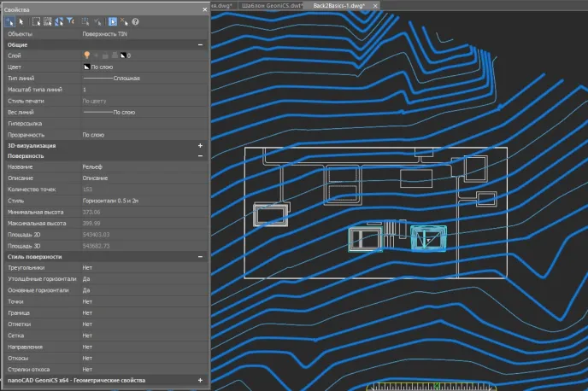This screenshot has width=588, height=391.
Task: Click the highlighted blue cursor mode icon
Action: pos(111,20)
